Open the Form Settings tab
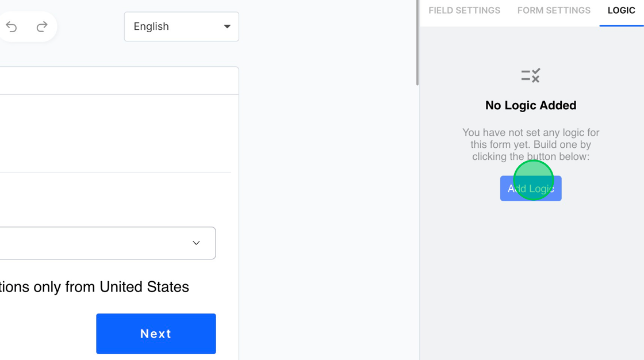This screenshot has height=360, width=644. coord(554,10)
